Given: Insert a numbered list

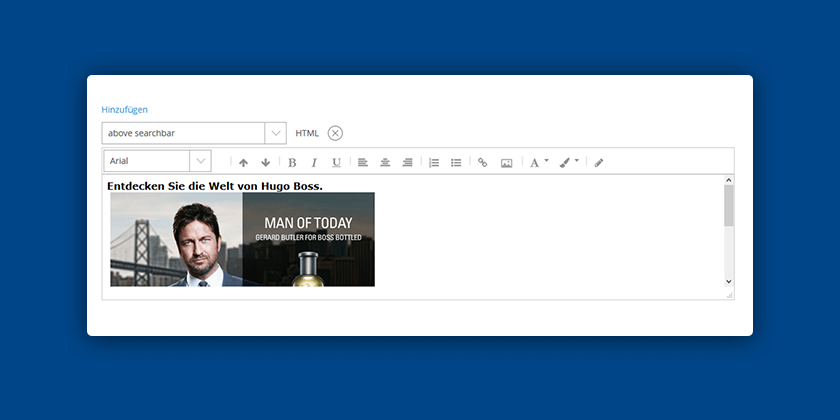Looking at the screenshot, I should click(434, 163).
